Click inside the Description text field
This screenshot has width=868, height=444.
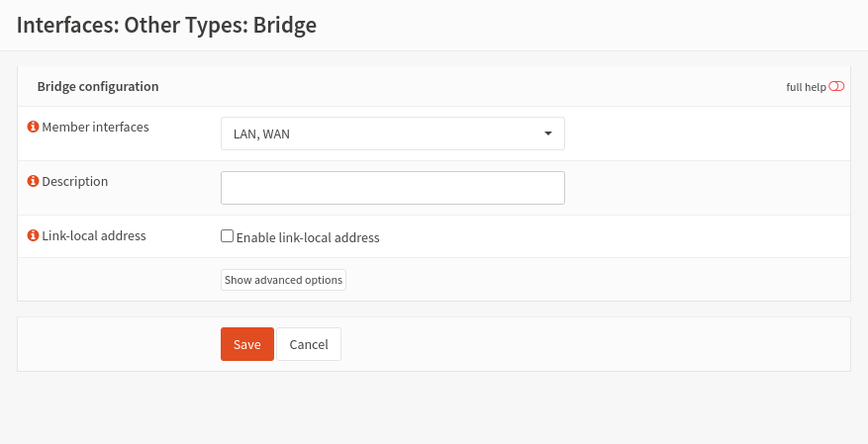(392, 188)
